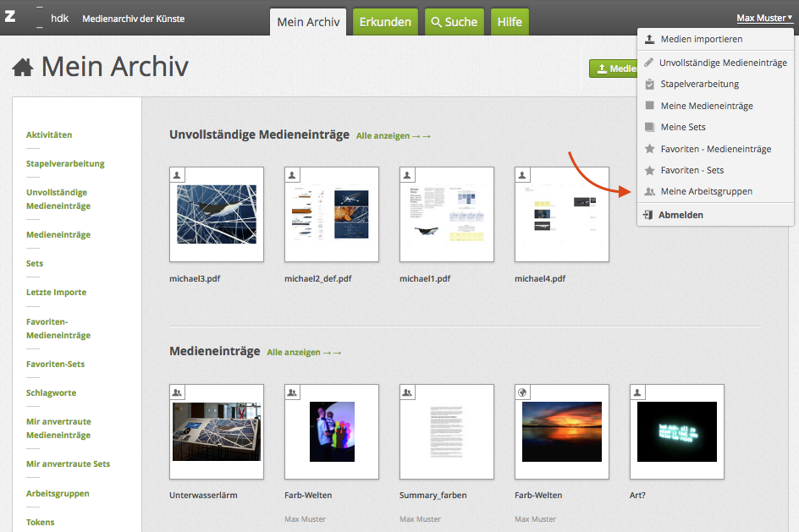
Task: Click private user icon on michael3.pdf thumbnail
Action: tap(177, 174)
